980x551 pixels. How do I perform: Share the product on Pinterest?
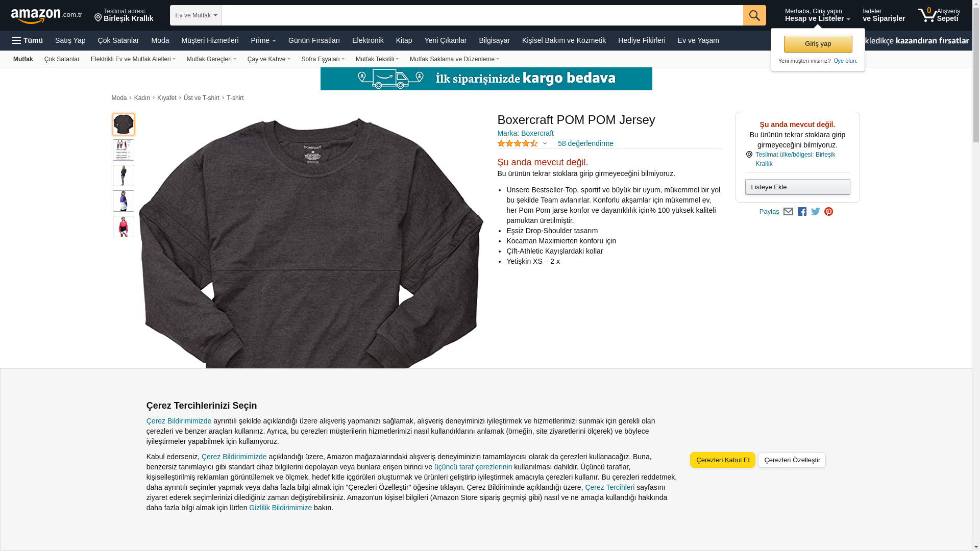828,212
